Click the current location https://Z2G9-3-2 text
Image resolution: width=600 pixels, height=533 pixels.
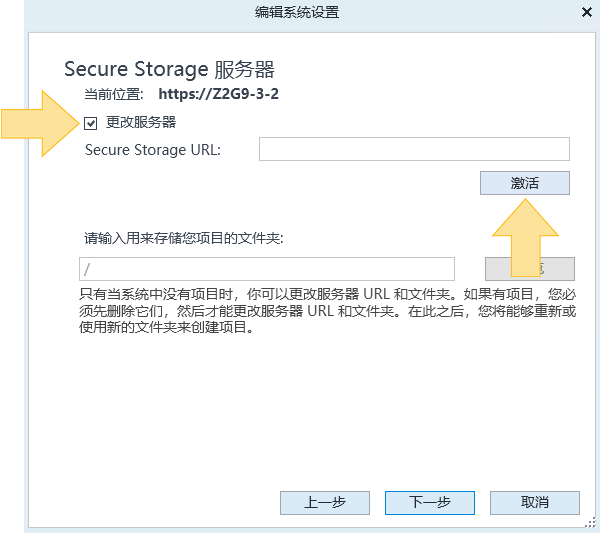click(x=218, y=94)
